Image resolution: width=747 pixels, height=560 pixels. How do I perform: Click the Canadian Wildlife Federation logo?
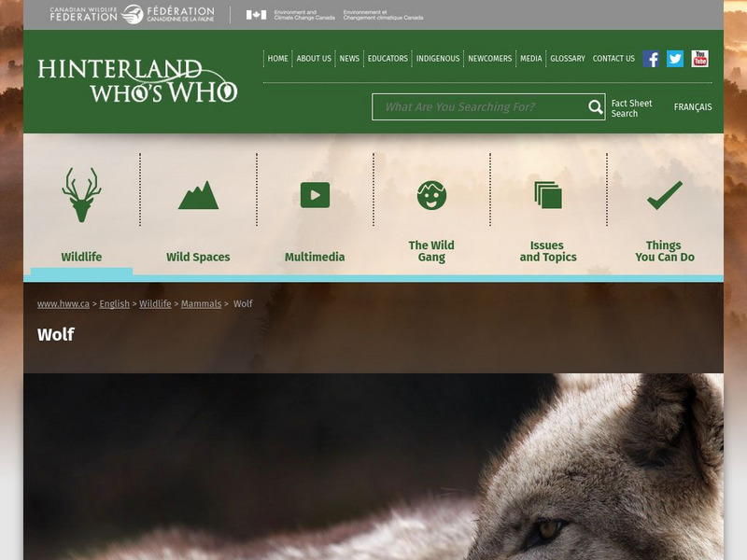(x=131, y=14)
